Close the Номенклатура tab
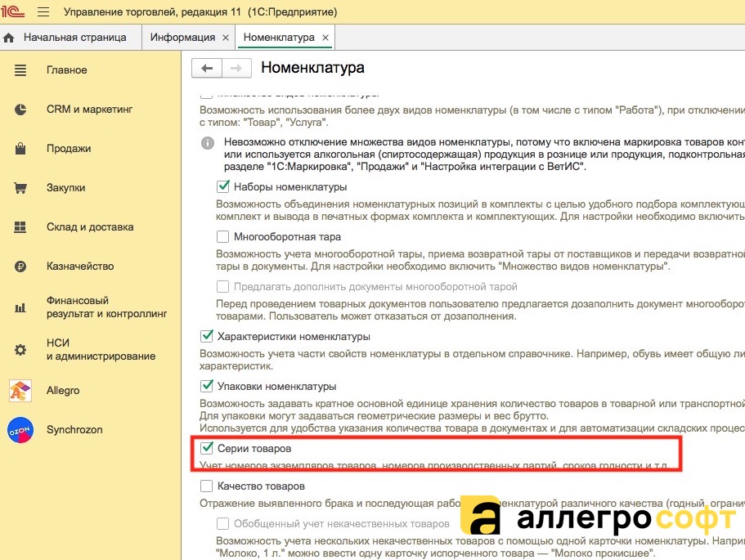 pyautogui.click(x=325, y=38)
